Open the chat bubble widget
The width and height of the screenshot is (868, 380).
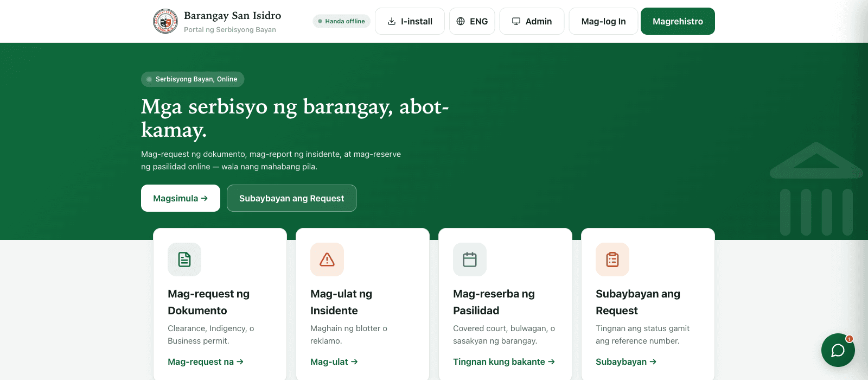(x=838, y=350)
